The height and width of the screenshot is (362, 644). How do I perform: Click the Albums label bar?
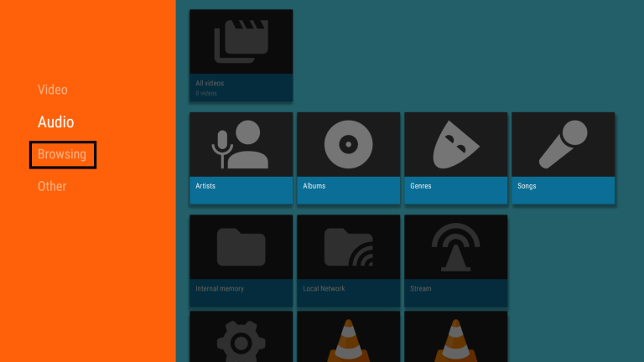[349, 190]
